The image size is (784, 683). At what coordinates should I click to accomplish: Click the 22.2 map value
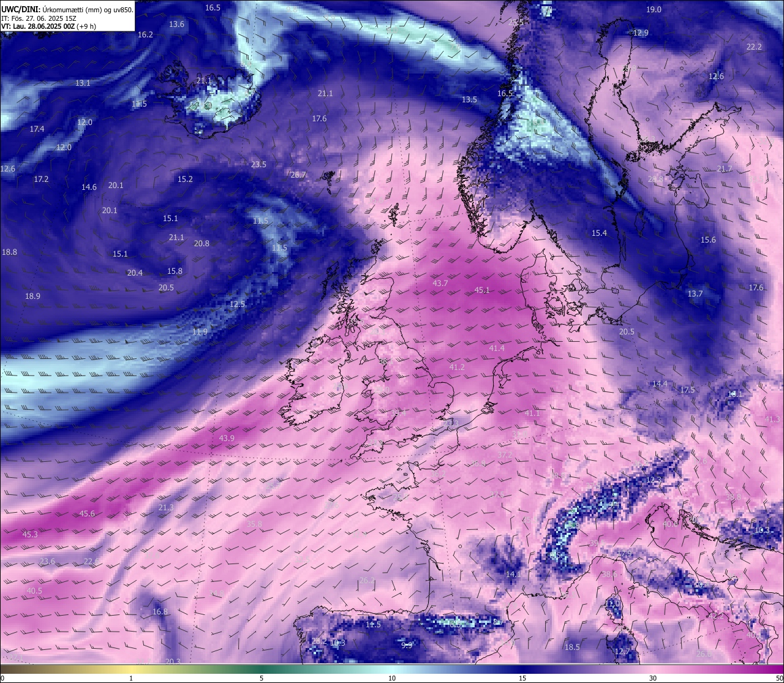(x=754, y=47)
